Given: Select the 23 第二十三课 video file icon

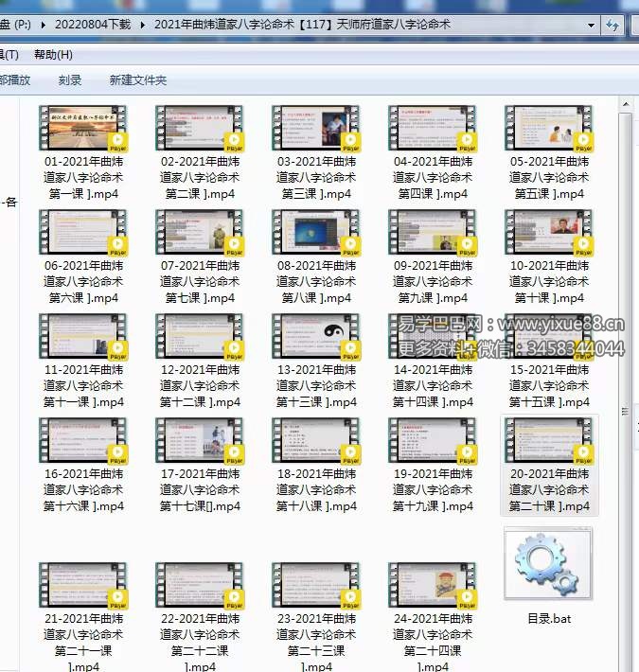Looking at the screenshot, I should [x=316, y=586].
